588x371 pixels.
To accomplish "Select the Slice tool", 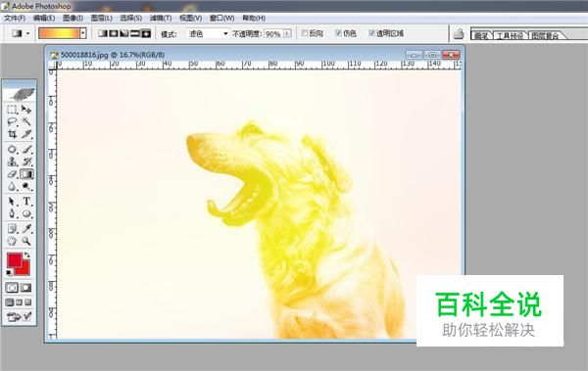I will [26, 134].
